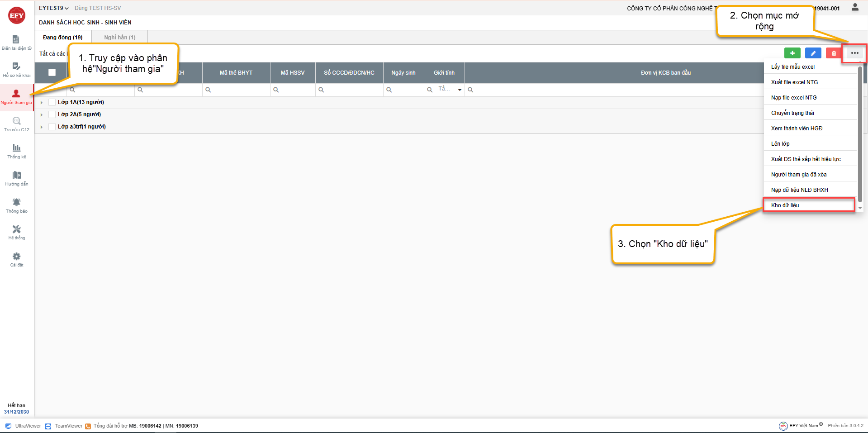Open Biên lai điện tử sidebar section

coord(16,43)
